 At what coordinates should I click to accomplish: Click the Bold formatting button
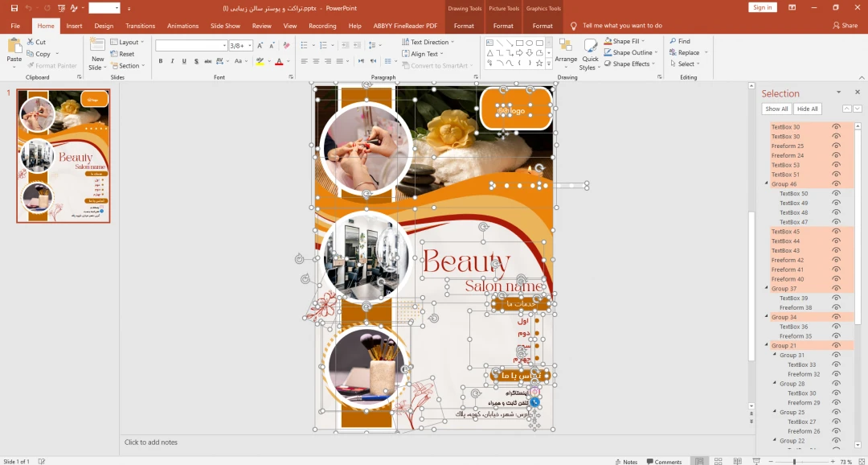[161, 61]
